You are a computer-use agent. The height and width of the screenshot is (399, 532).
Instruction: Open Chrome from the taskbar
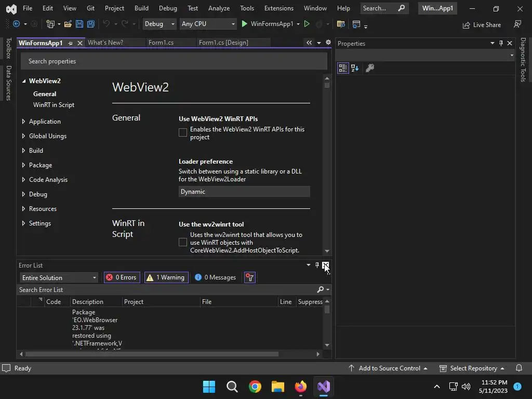point(255,387)
